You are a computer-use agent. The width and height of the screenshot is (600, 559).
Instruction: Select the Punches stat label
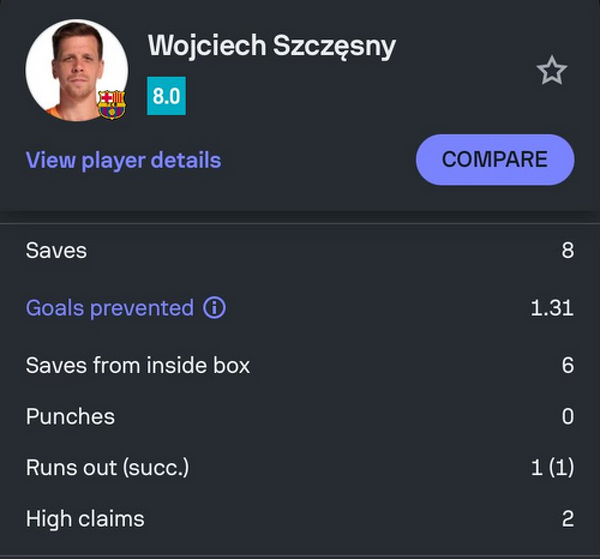(x=70, y=416)
